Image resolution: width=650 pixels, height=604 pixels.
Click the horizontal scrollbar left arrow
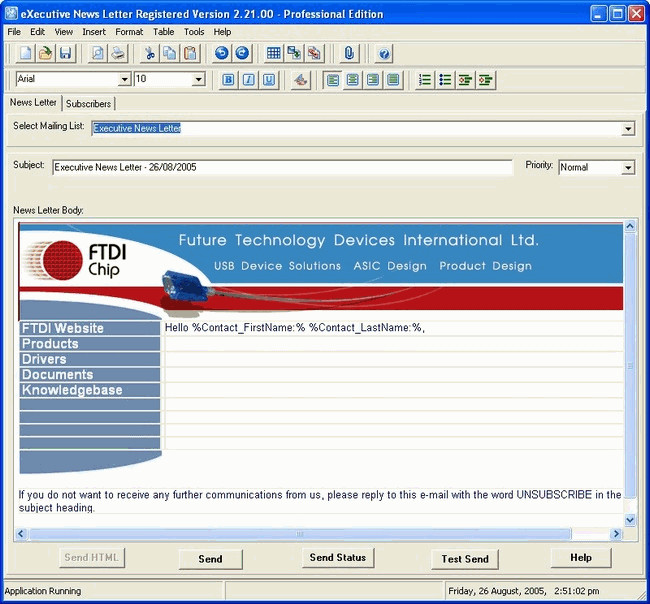tap(21, 534)
